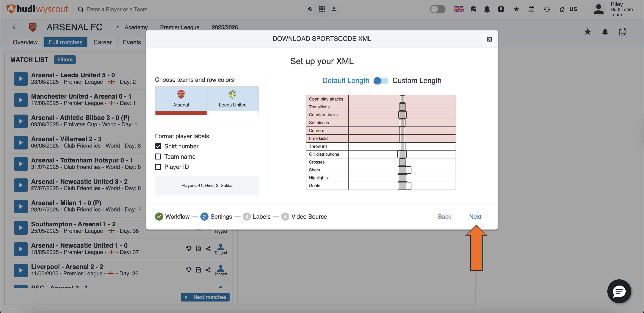Click the copy icon beside team bell
This screenshot has height=313, width=644.
point(622,32)
